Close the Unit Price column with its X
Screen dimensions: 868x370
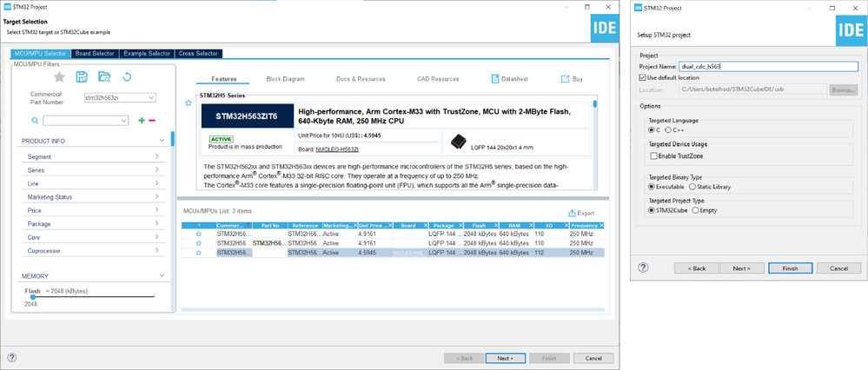[x=390, y=226]
